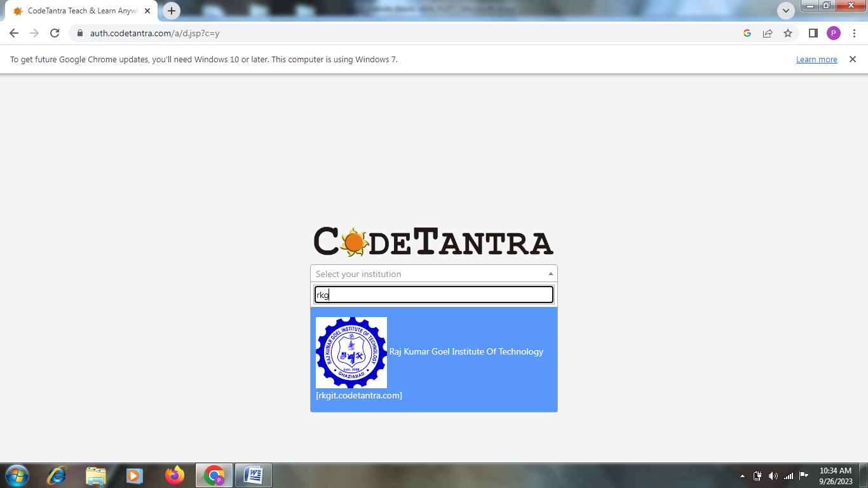Open the network signal tray icon
Viewport: 868px width, 488px height.
pos(789,475)
